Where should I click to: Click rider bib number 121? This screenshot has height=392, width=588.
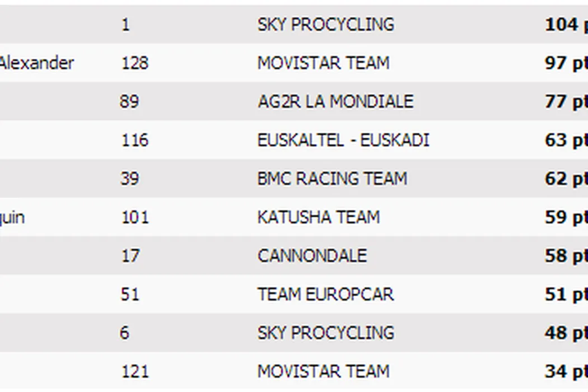click(x=134, y=371)
